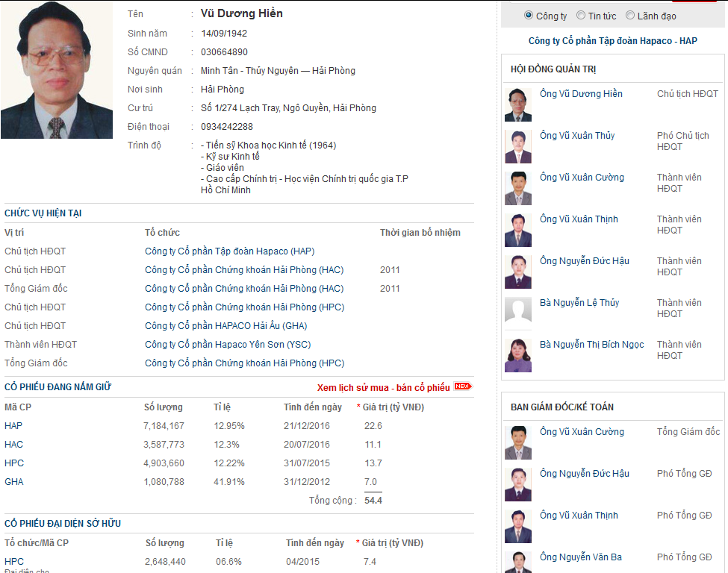This screenshot has height=573, width=728.
Task: Open HPC stock code in holdings table
Action: [x=14, y=463]
